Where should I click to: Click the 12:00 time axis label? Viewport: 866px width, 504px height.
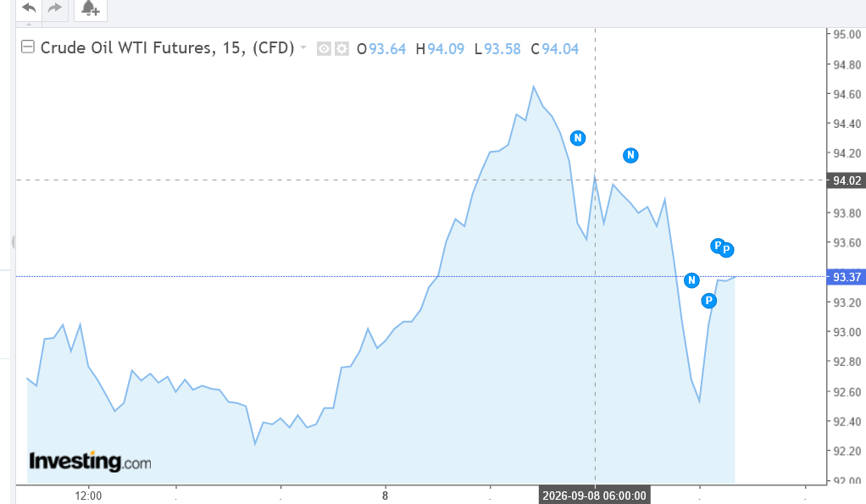pyautogui.click(x=88, y=496)
